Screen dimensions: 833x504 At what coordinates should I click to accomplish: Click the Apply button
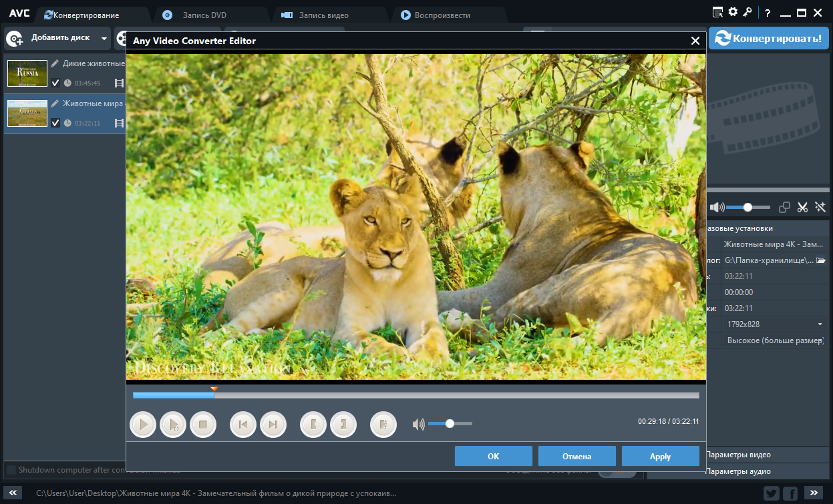tap(660, 457)
